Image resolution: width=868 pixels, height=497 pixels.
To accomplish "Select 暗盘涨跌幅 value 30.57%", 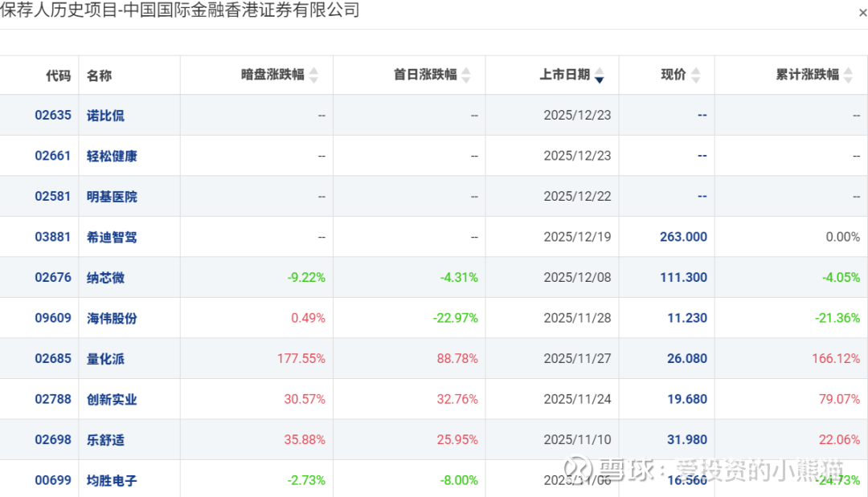I will (x=305, y=399).
